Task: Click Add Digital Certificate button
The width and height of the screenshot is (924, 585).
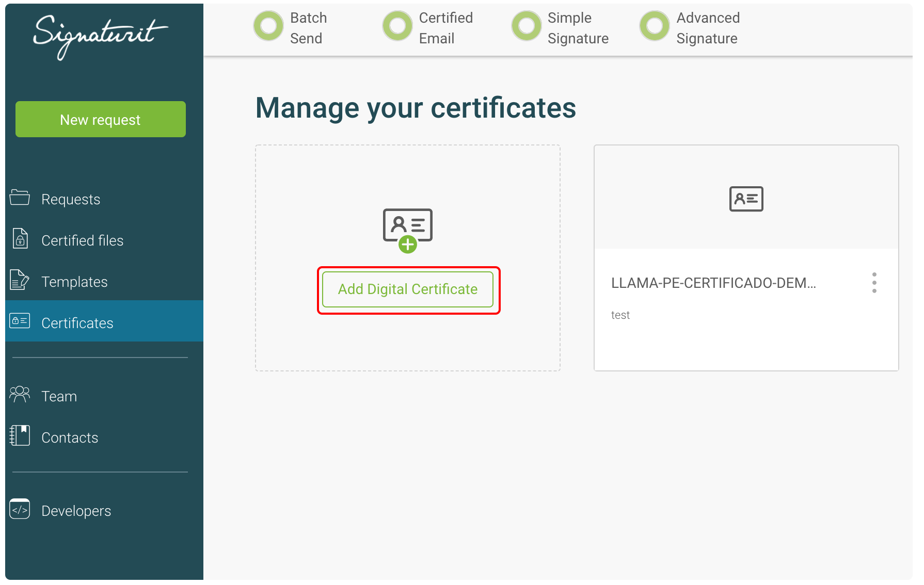Action: 408,289
